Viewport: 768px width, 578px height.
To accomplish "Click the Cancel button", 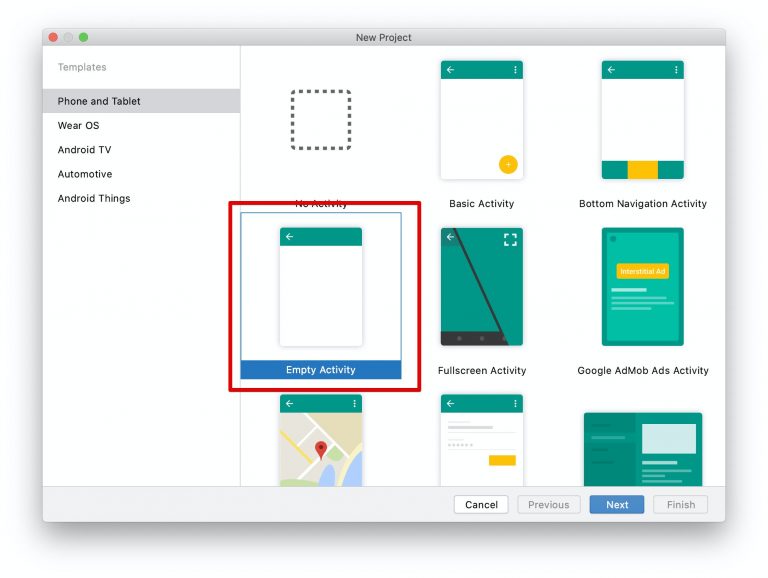I will click(x=481, y=505).
